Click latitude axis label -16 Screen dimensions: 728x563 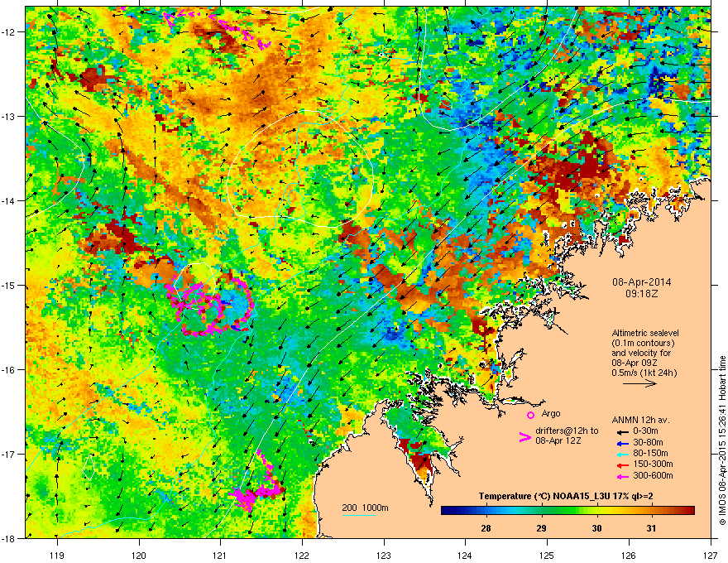[x=9, y=370]
